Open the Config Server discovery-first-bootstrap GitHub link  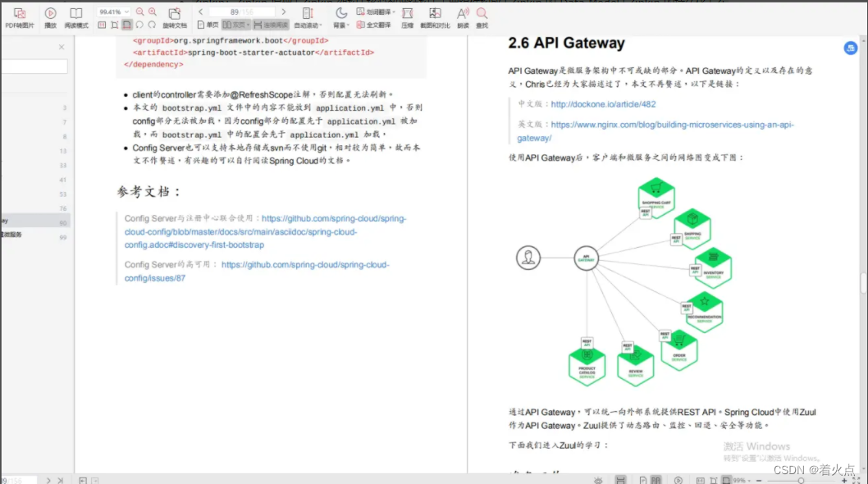point(265,231)
